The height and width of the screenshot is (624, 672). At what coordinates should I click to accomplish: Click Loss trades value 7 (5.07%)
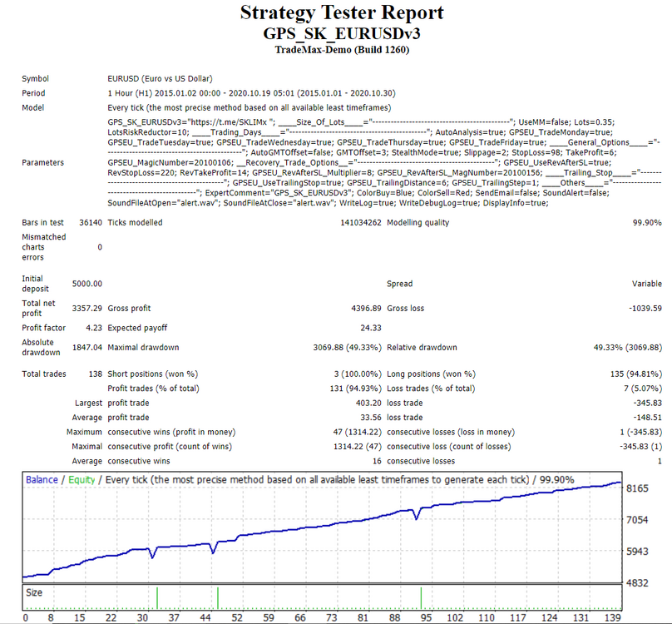tap(643, 389)
